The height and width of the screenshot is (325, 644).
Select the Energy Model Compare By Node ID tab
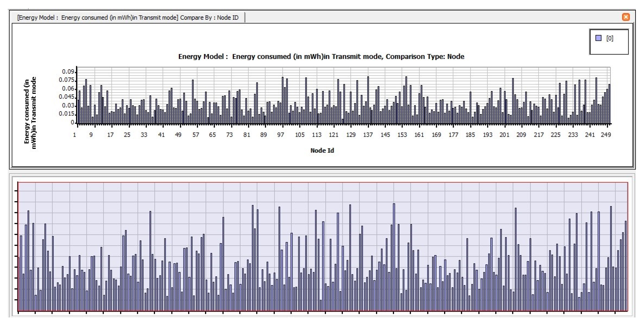(128, 18)
